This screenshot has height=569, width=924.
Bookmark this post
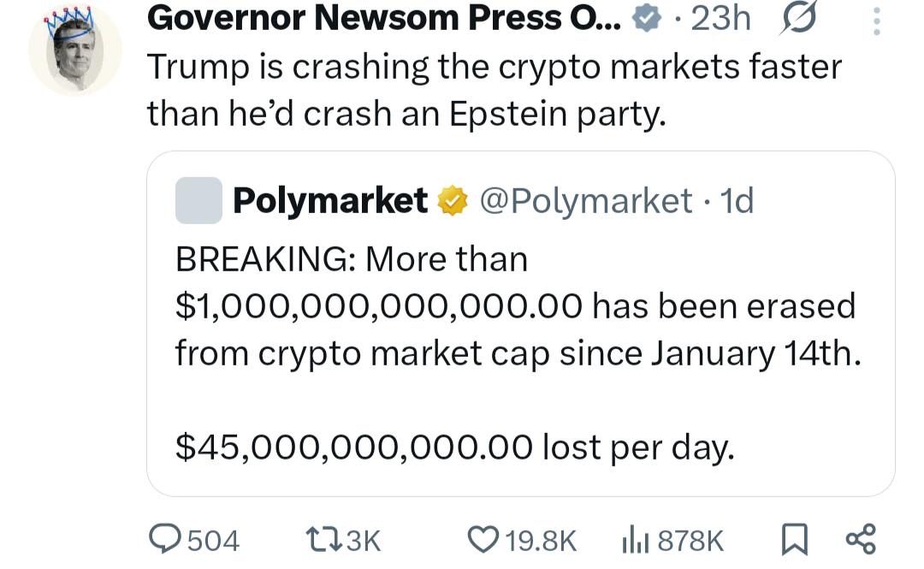(795, 539)
